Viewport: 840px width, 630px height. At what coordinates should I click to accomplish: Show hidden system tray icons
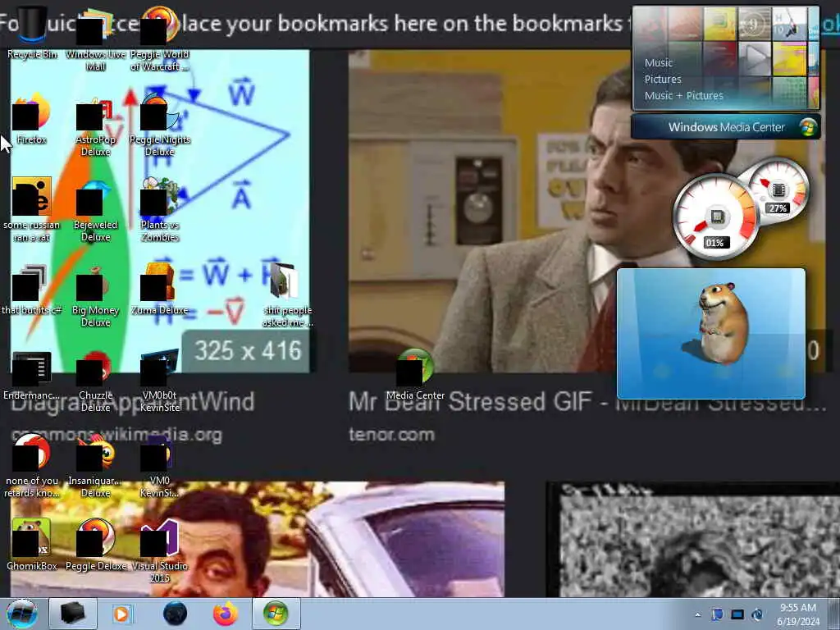[x=697, y=614]
